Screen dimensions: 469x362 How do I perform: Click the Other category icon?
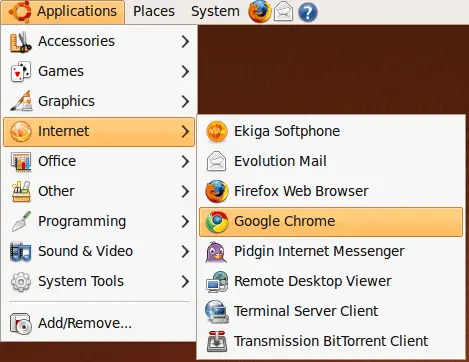pyautogui.click(x=21, y=191)
